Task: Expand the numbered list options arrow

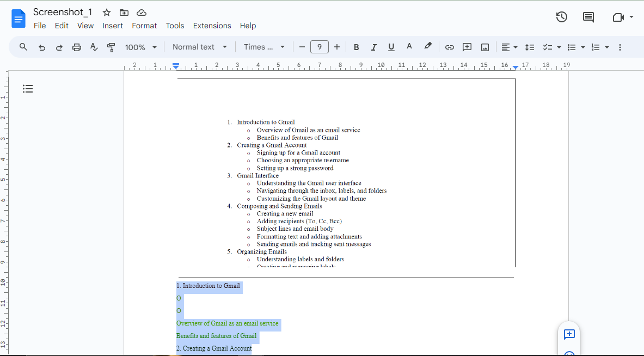Action: [607, 47]
